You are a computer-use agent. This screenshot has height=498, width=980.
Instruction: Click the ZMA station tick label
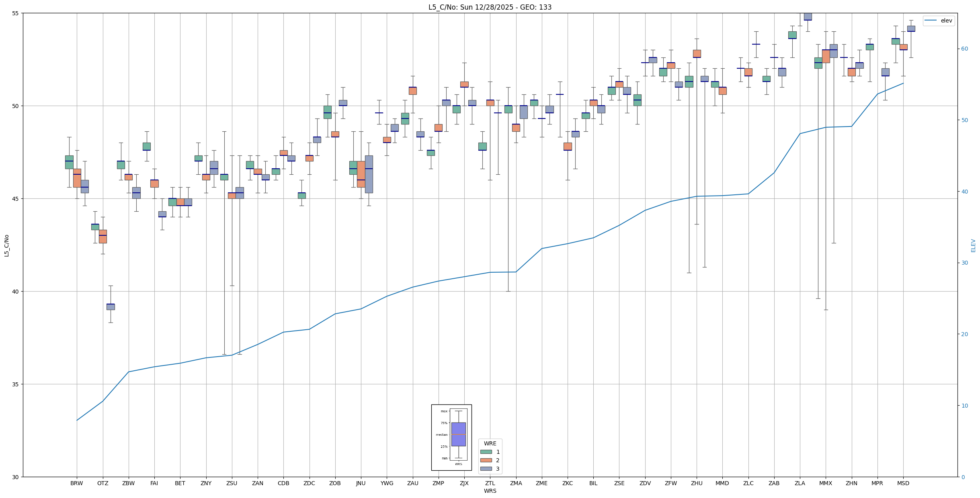tap(516, 483)
